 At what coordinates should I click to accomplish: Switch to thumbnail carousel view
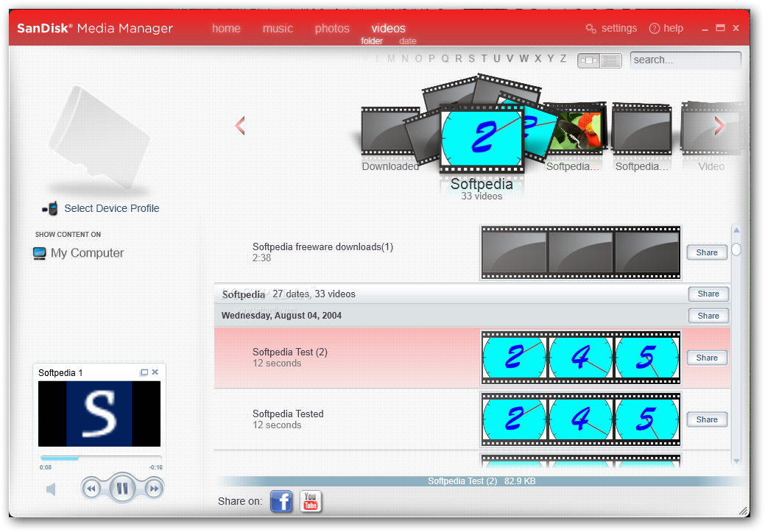tap(588, 60)
